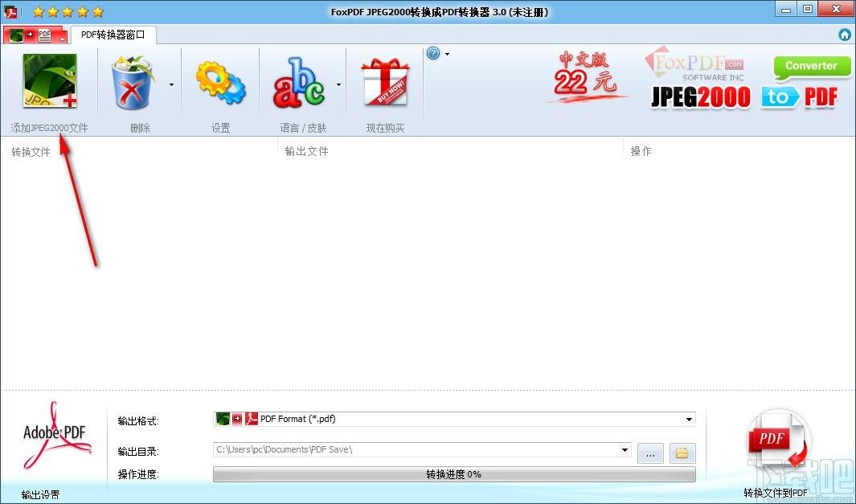
Task: Open output folder with yellow folder icon
Action: pos(682,454)
